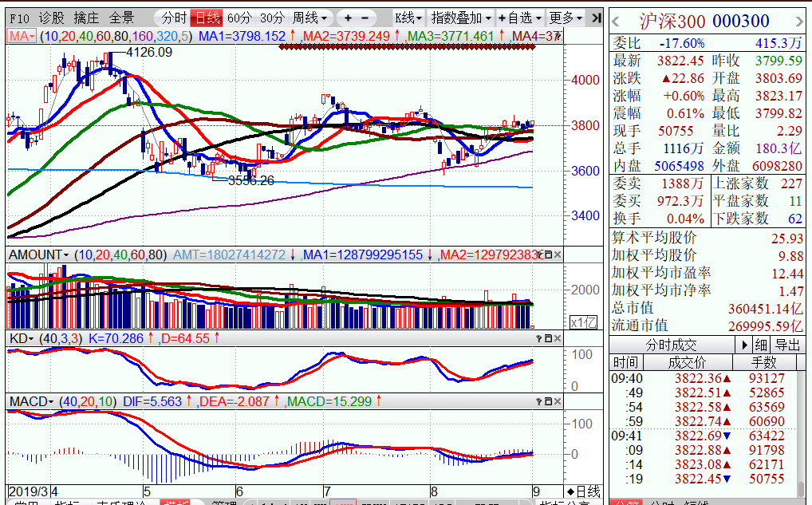Open the KD indicator dropdown
This screenshot has height=505, width=812.
point(22,339)
